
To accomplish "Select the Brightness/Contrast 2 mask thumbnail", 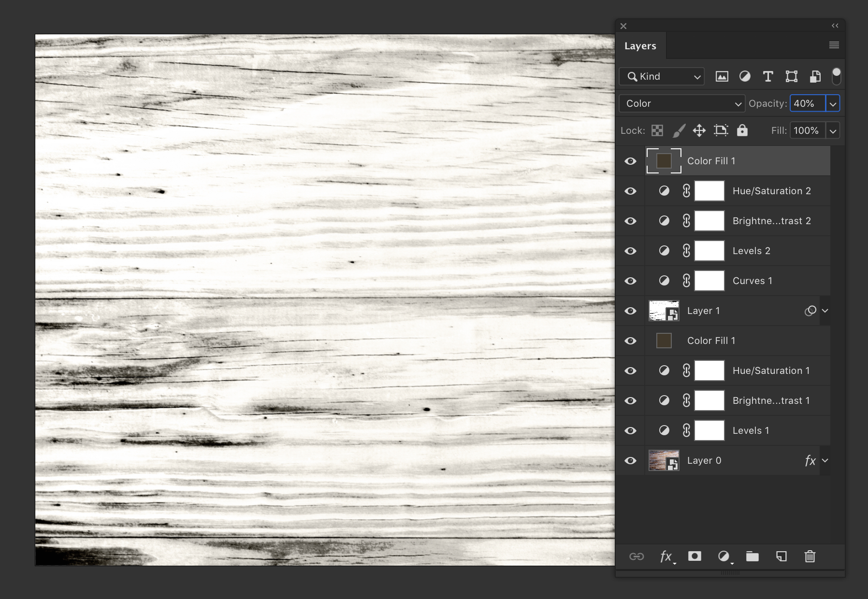I will 709,221.
